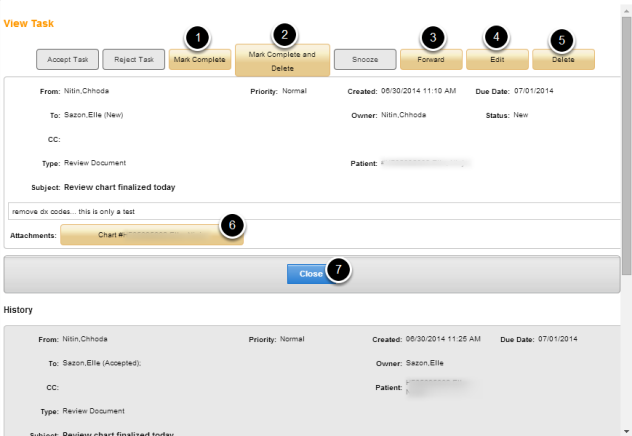The image size is (632, 436).
Task: Click the numbered marker 6 callout
Action: 232,225
